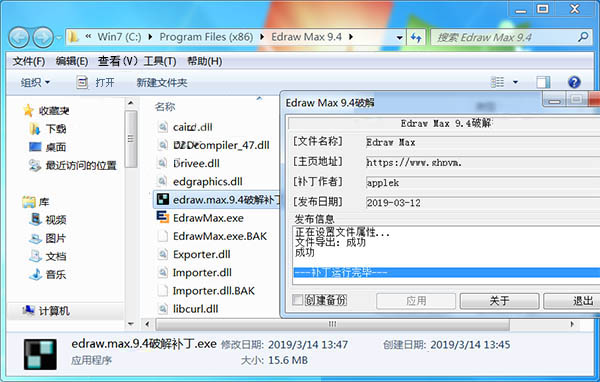
Task: Select the Importer.dll file
Action: 202,273
